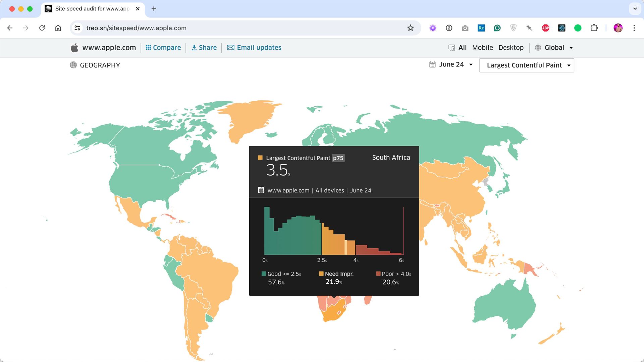Open the Grammarly extension icon

pyautogui.click(x=497, y=28)
